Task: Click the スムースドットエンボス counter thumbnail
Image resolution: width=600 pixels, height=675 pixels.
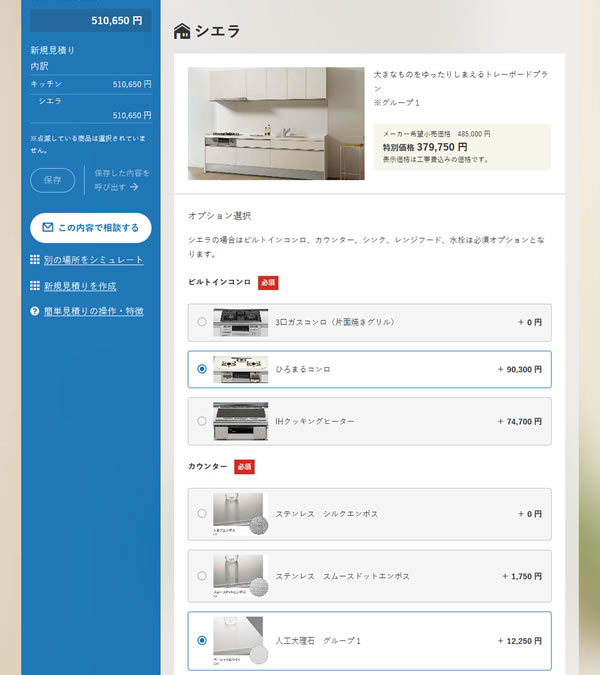Action: [x=241, y=576]
